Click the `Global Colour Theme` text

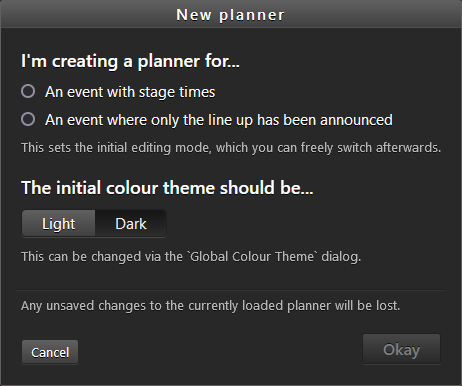253,257
